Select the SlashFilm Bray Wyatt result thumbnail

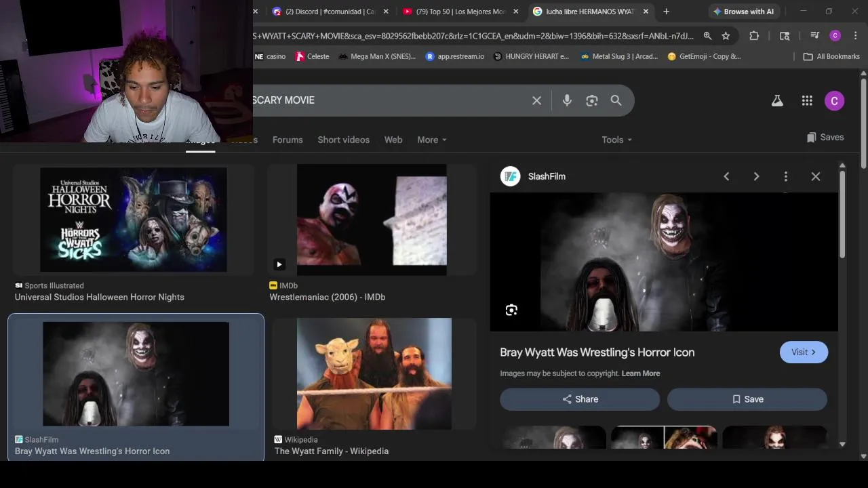click(x=136, y=374)
